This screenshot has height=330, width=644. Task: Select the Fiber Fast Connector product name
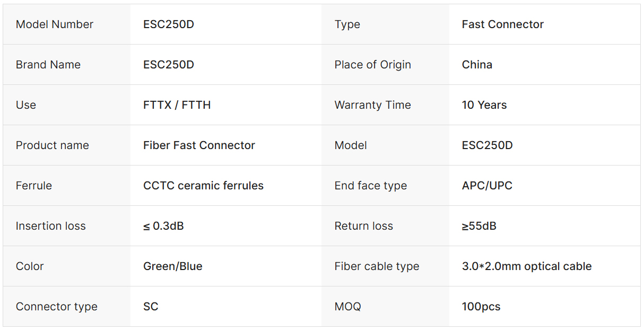[199, 145]
